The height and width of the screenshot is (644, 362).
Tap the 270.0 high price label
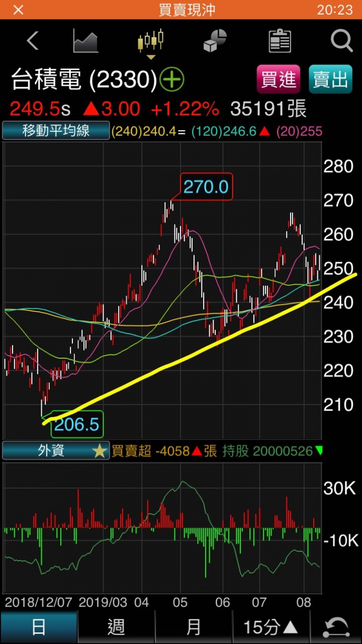206,187
